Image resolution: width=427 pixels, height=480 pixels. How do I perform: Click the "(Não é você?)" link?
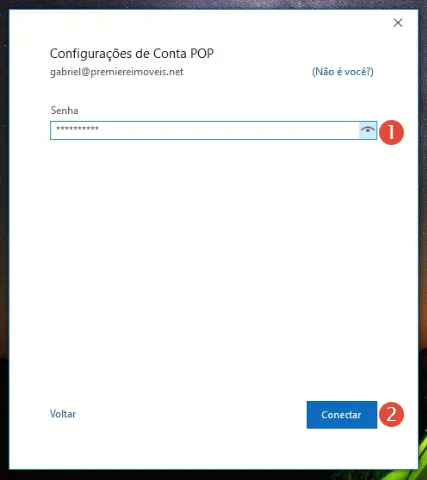(x=343, y=72)
